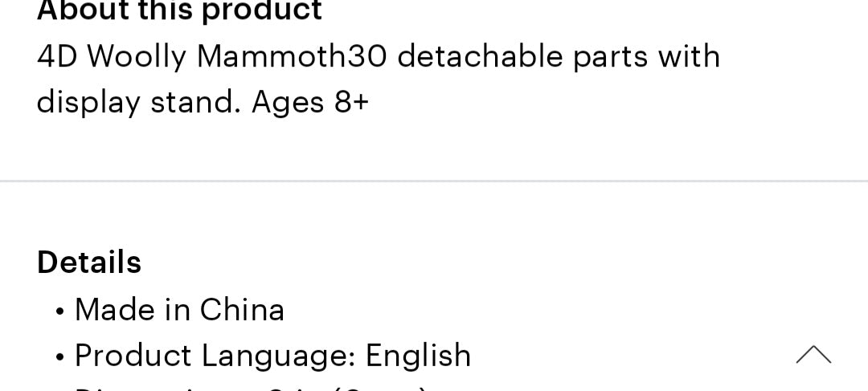868x391 pixels.
Task: Click the "Product Language:" label text
Action: point(216,356)
